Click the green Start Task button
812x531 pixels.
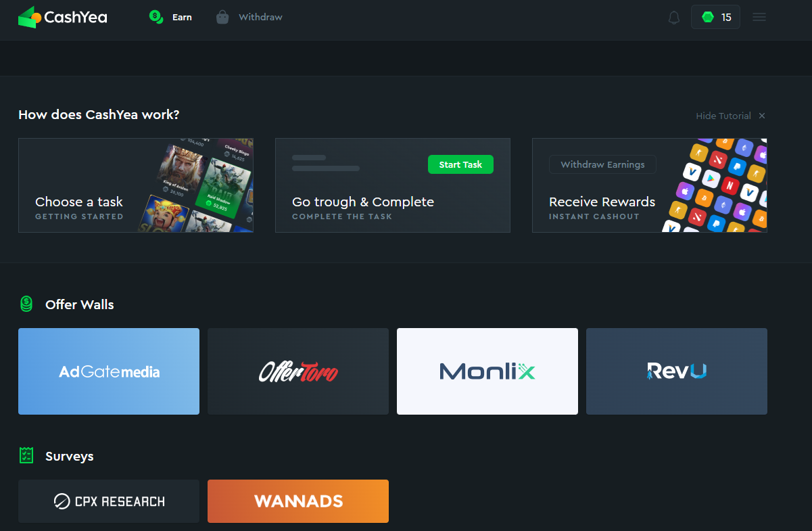click(460, 164)
